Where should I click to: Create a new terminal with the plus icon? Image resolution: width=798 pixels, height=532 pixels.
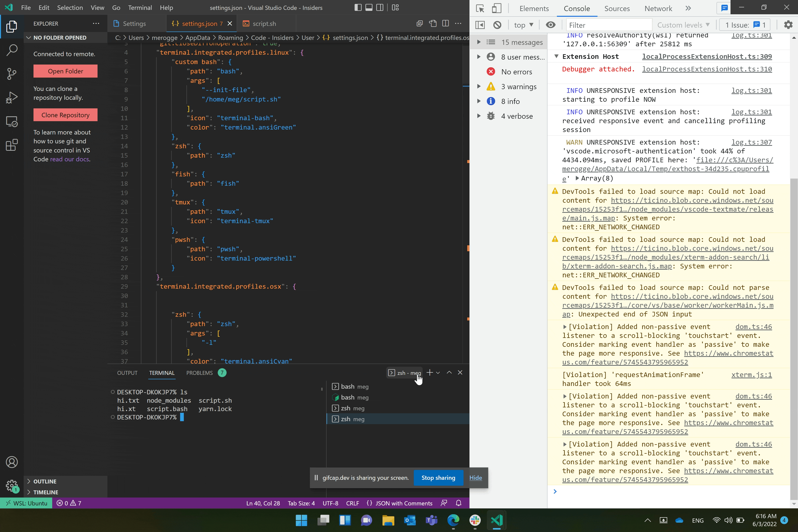click(x=429, y=373)
